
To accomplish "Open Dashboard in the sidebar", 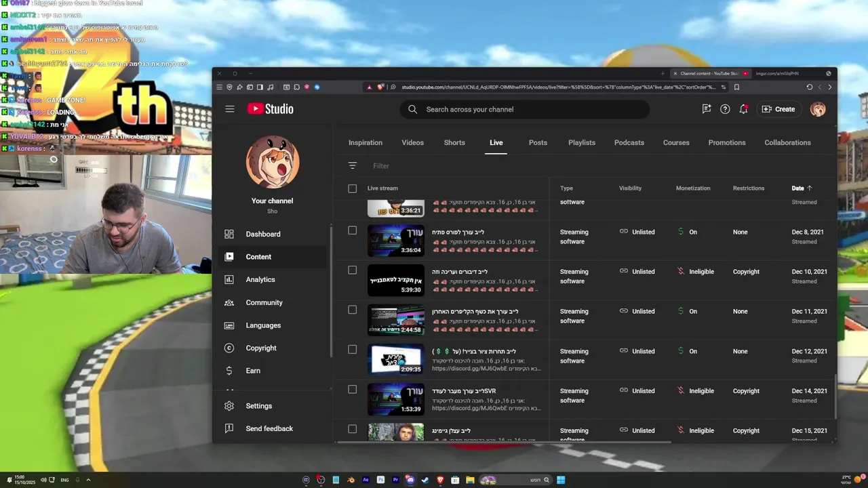I will click(x=262, y=234).
